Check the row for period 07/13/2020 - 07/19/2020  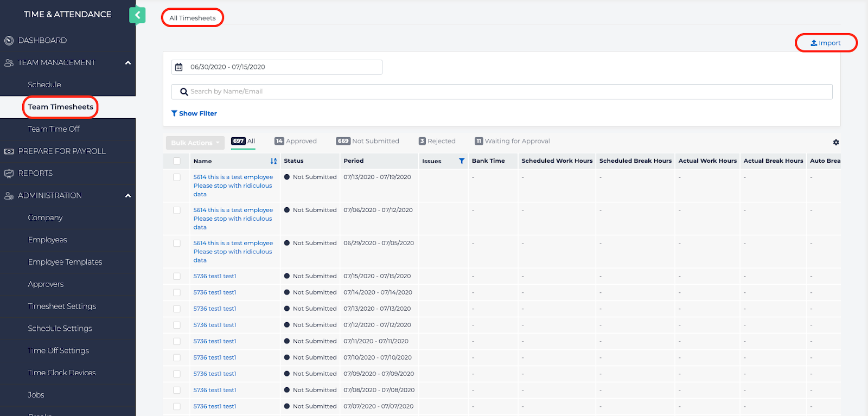(x=177, y=177)
